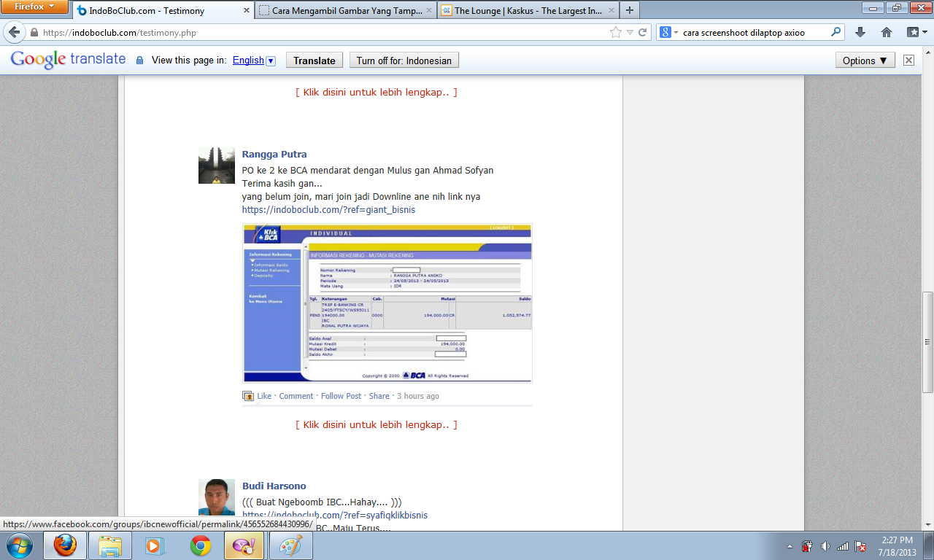This screenshot has width=934, height=560.
Task: Bookmark this page with the star icon
Action: pos(615,33)
